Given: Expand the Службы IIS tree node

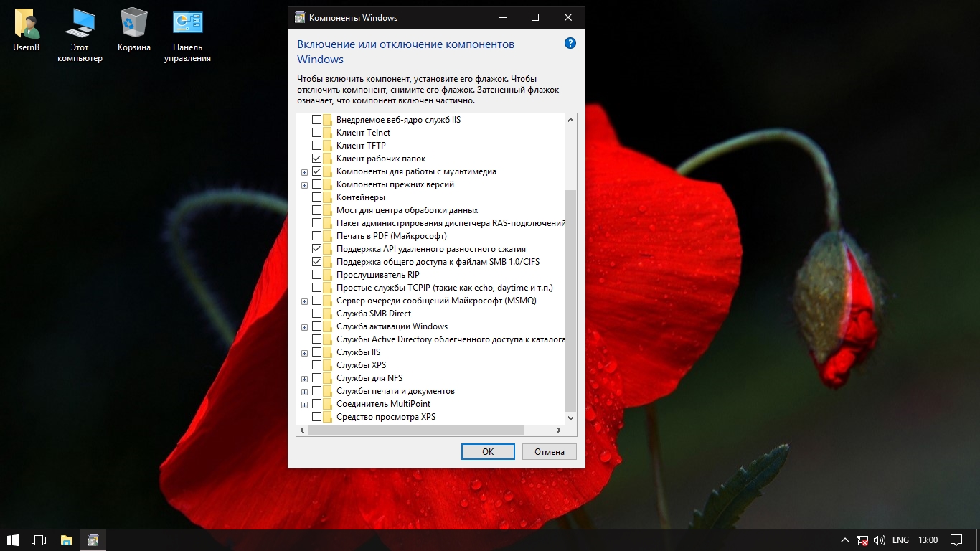Looking at the screenshot, I should 305,353.
